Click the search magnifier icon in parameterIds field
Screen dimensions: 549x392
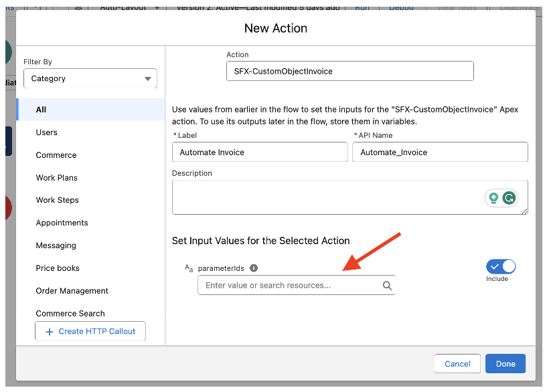387,286
